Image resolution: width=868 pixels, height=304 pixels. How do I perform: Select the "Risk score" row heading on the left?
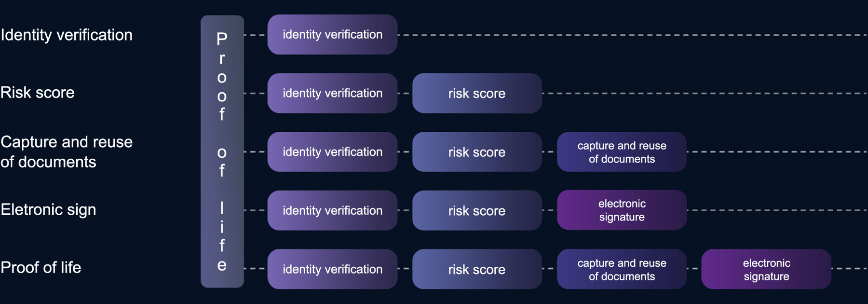(x=38, y=92)
